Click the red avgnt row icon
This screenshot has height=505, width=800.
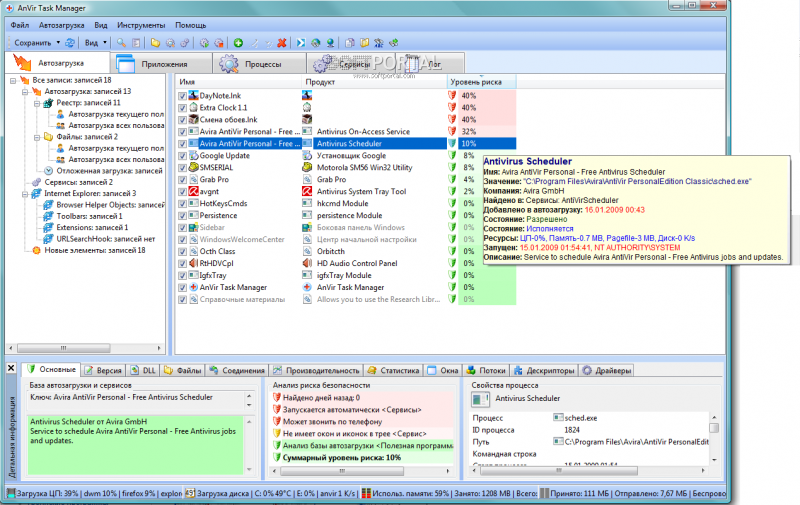pyautogui.click(x=193, y=191)
